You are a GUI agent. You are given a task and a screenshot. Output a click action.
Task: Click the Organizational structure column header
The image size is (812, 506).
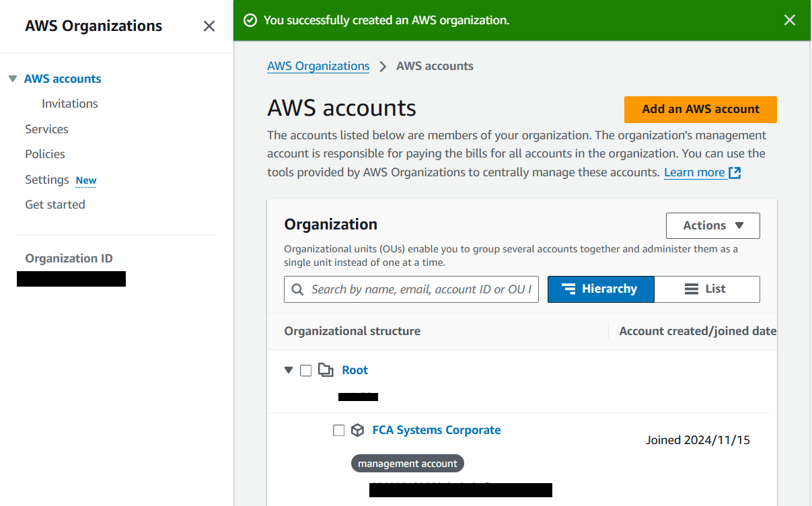pos(353,331)
